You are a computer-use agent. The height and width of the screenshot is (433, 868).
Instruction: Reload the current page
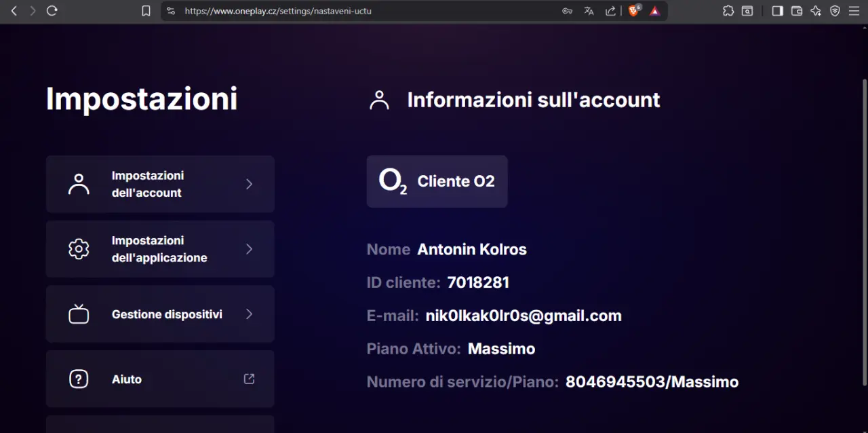pyautogui.click(x=52, y=11)
